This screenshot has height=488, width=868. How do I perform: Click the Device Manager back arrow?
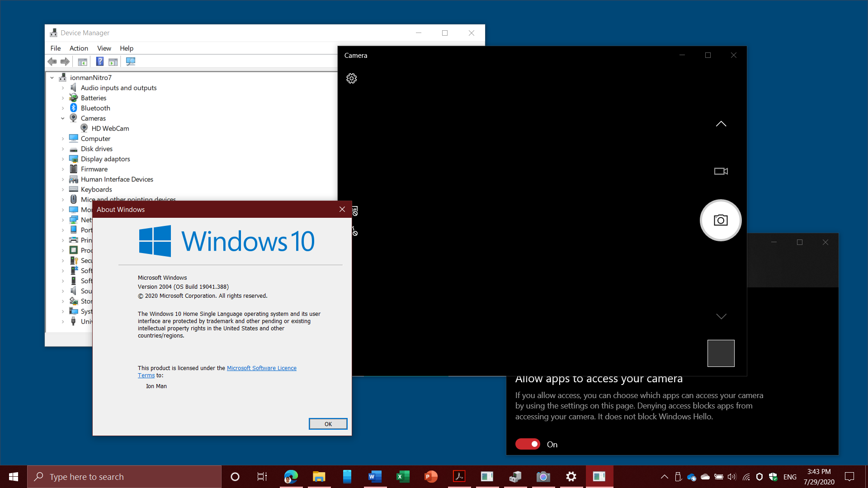52,61
